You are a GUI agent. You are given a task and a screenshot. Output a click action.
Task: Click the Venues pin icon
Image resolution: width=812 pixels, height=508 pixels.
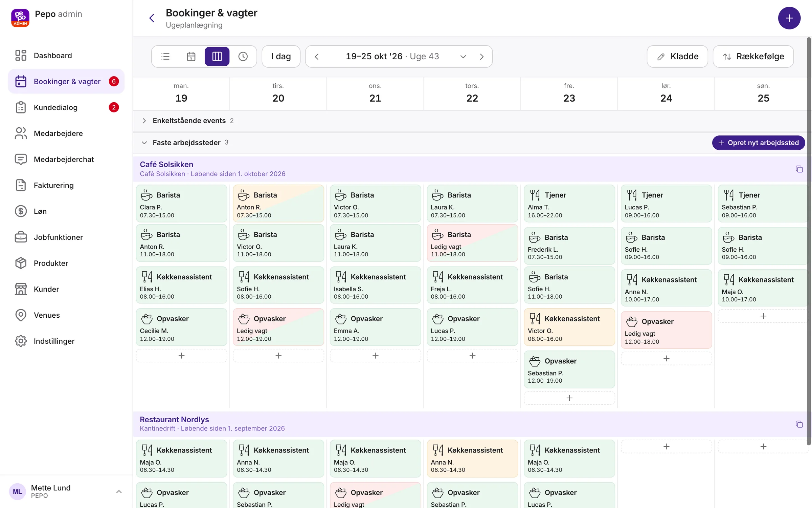click(x=21, y=315)
